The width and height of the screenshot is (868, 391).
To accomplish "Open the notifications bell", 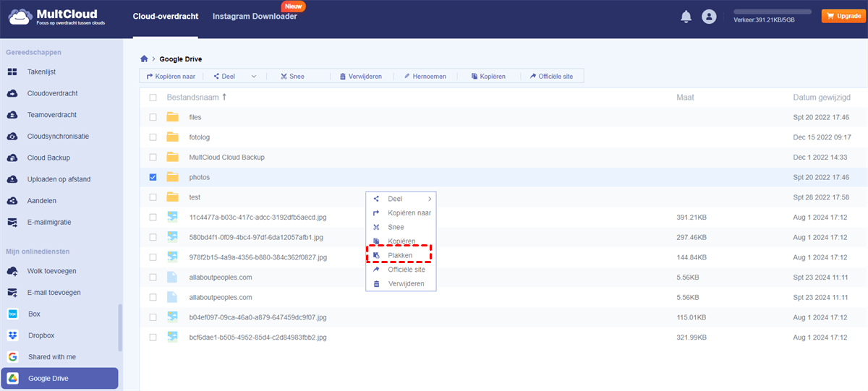I will click(686, 17).
